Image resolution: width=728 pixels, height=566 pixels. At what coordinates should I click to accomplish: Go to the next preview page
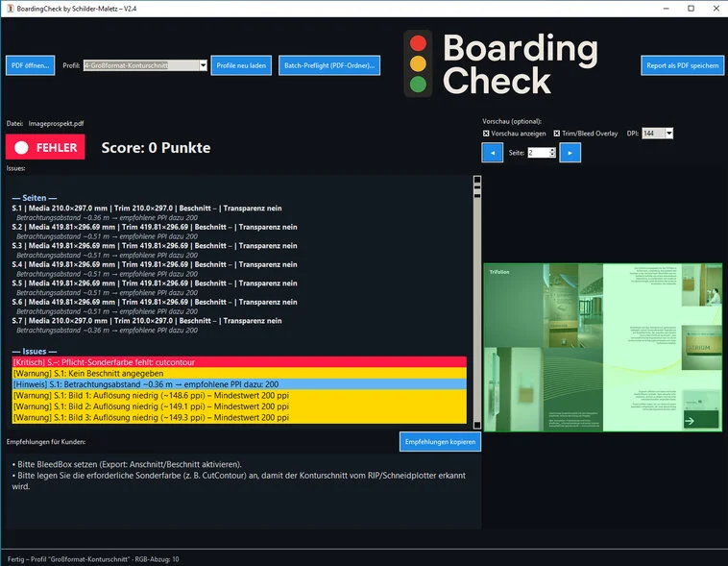click(x=570, y=152)
